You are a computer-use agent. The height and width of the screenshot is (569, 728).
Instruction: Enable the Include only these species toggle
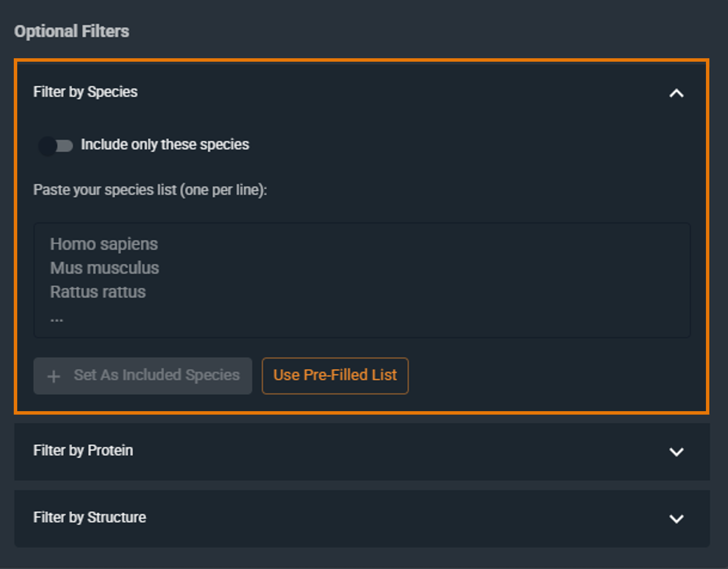point(55,146)
